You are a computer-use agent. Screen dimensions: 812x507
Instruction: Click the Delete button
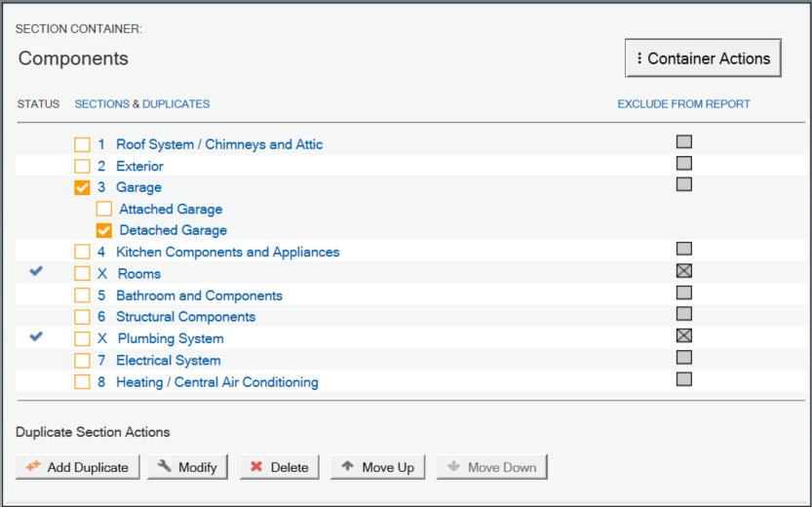click(x=279, y=467)
